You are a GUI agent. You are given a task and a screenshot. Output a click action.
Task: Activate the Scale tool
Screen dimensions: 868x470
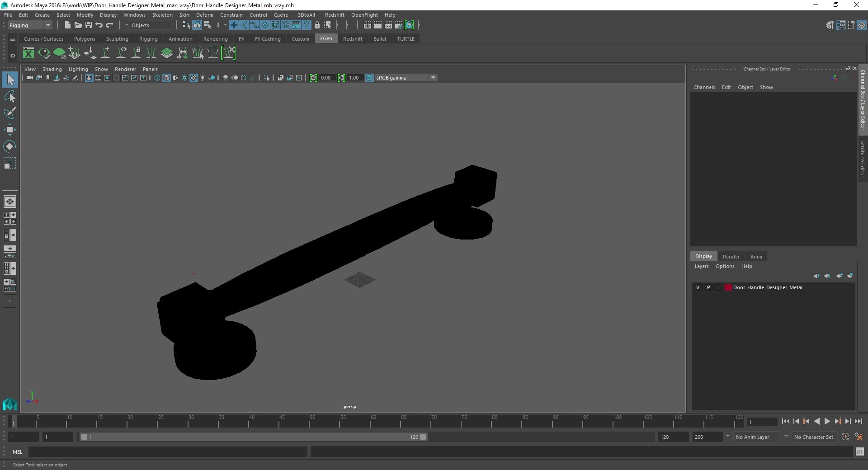10,163
